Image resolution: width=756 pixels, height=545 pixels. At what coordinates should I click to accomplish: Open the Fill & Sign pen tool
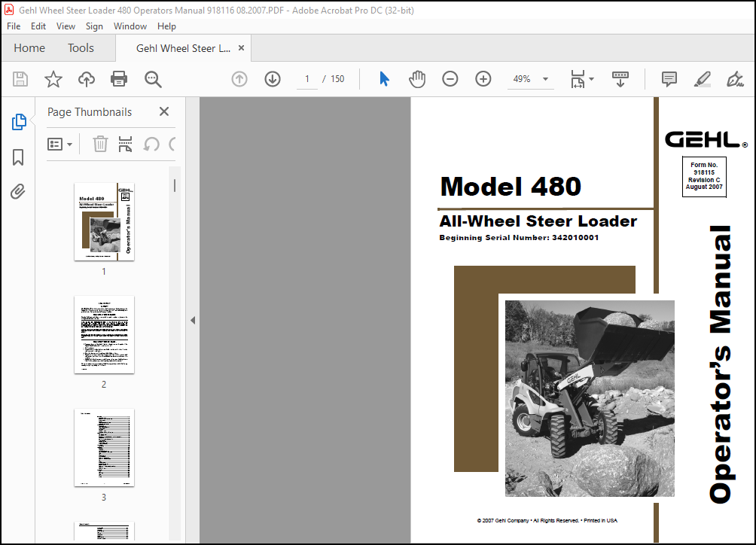[x=735, y=79]
